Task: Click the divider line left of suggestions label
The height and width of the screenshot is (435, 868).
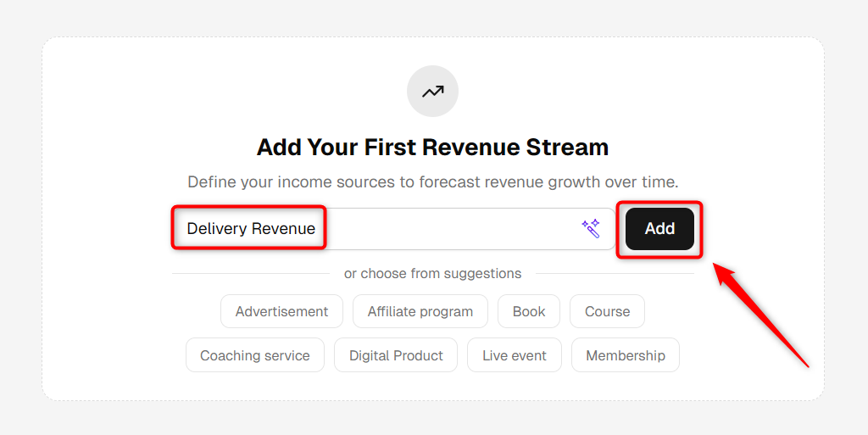Action: coord(251,273)
